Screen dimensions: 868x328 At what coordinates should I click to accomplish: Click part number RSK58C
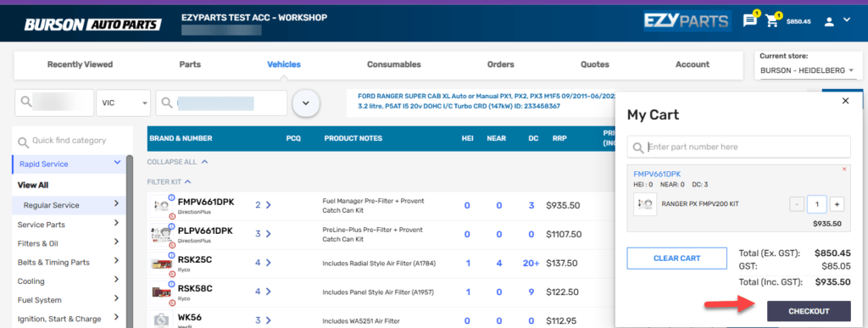tap(195, 288)
